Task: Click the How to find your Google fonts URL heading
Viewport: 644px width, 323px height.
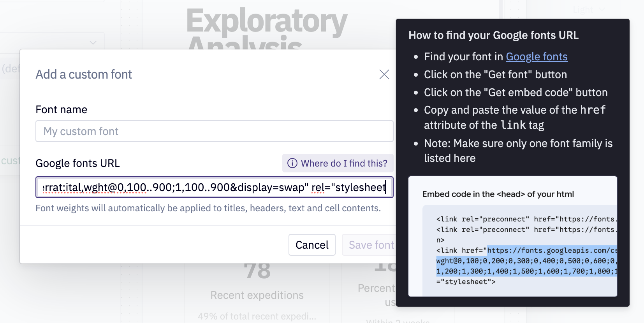Action: pyautogui.click(x=493, y=35)
